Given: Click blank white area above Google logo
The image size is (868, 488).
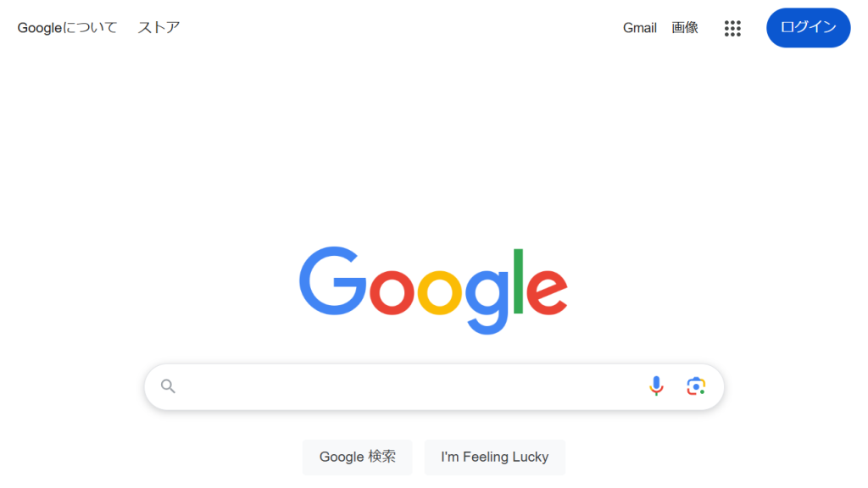Looking at the screenshot, I should tap(434, 149).
